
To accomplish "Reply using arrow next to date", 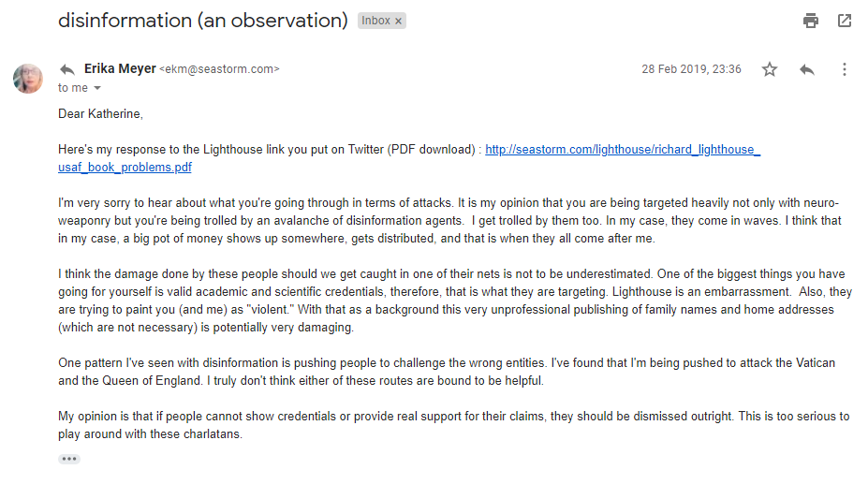I will tap(807, 69).
